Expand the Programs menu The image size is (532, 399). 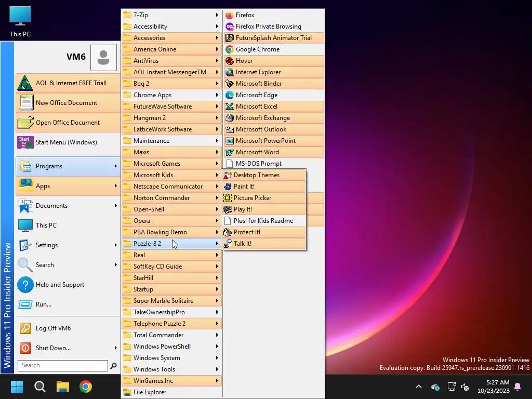(x=68, y=166)
